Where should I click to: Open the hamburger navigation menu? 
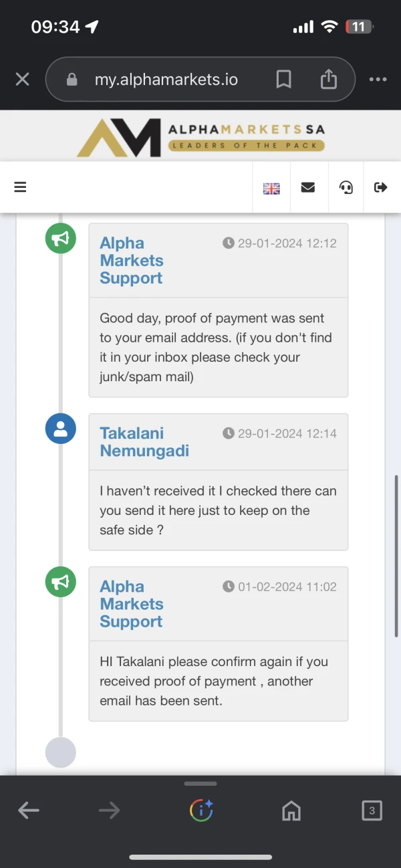coord(20,187)
